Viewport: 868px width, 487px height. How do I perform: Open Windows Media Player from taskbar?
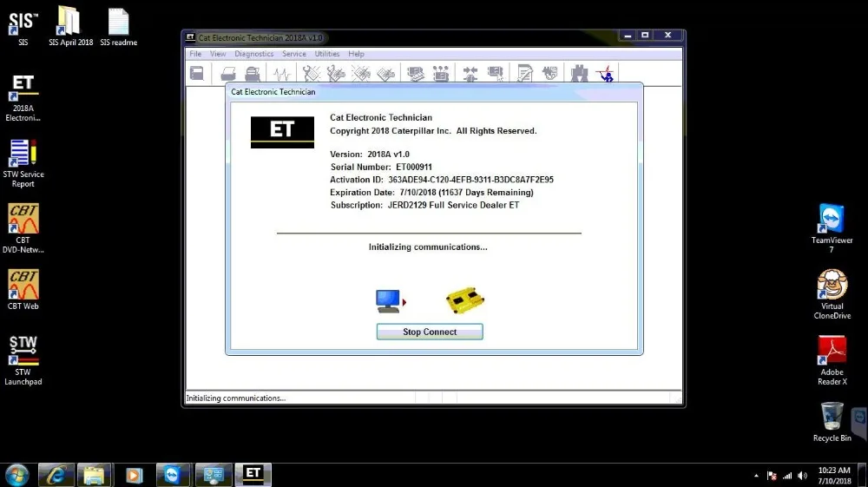pos(134,475)
